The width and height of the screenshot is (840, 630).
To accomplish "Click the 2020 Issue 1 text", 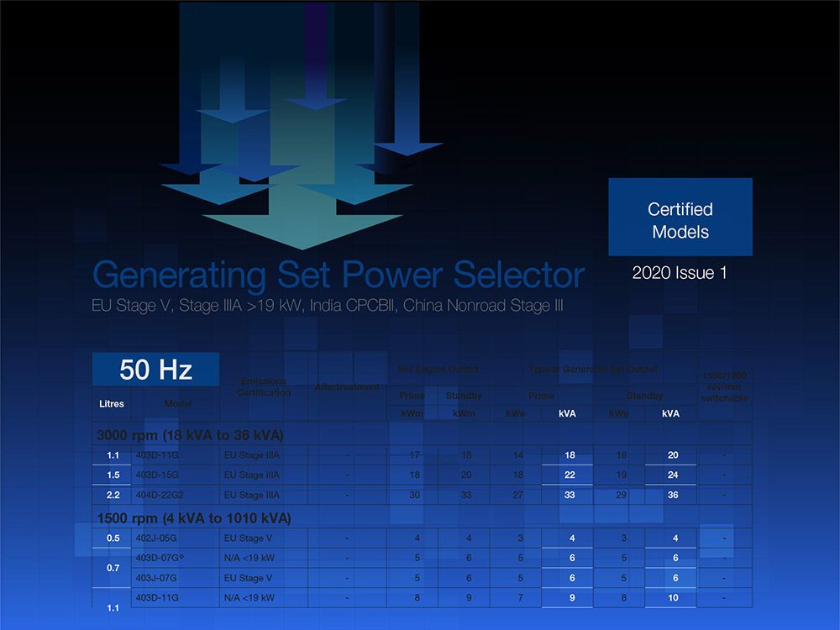I will point(680,273).
